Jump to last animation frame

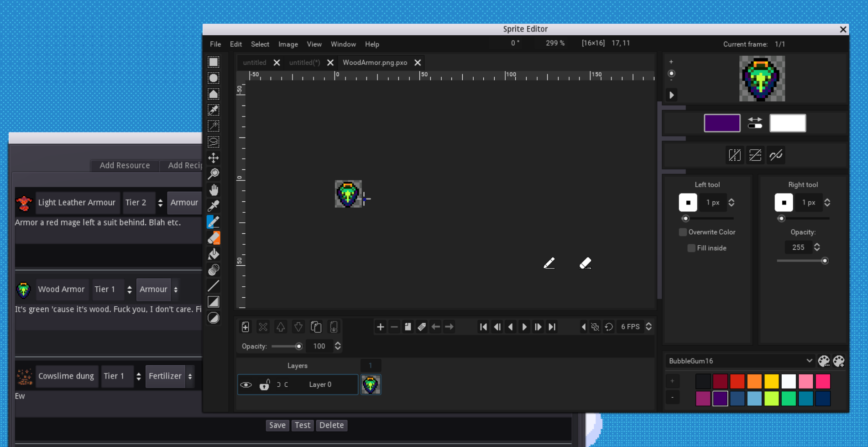tap(552, 327)
